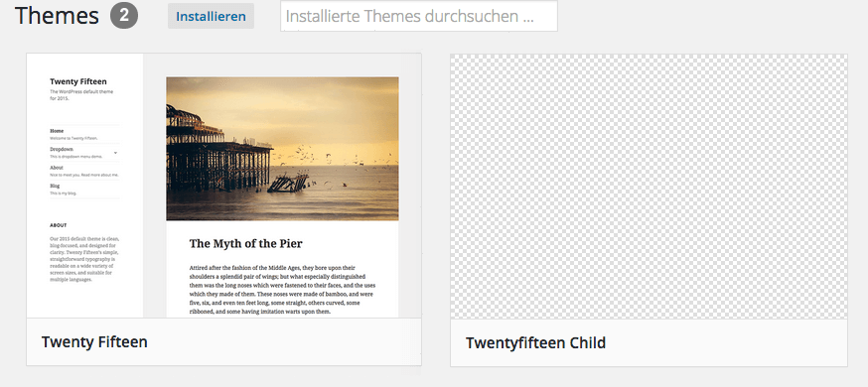Click the theme count badge showing 2
Screen dimensions: 868x387
click(x=124, y=16)
